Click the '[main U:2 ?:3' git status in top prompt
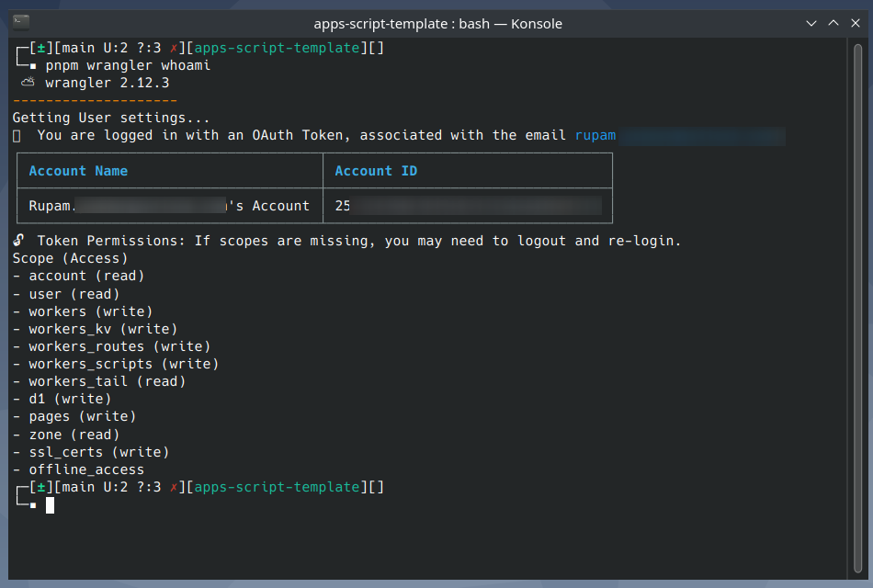 pos(108,48)
